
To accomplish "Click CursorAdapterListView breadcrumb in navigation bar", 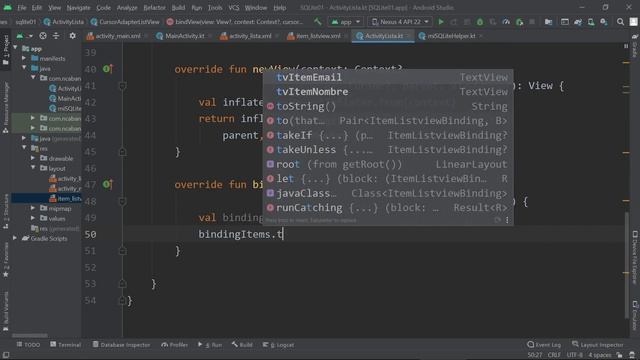I will click(125, 22).
